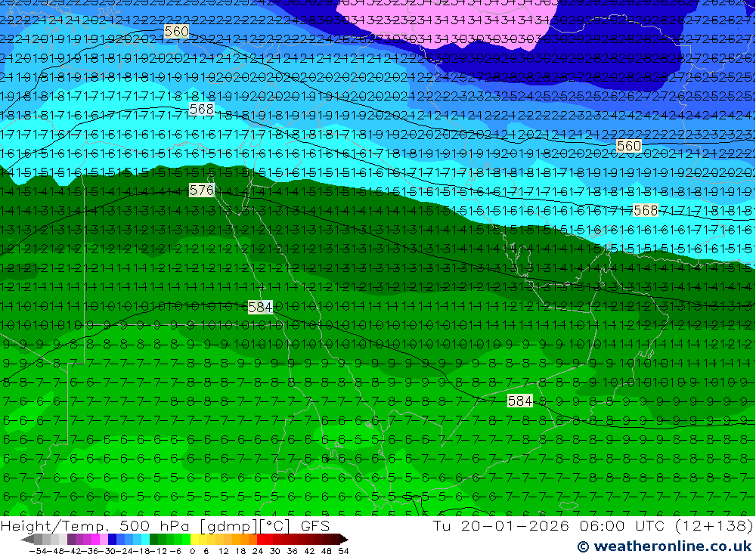
Task: Click the -54 value under the color scale
Action: 37,551
